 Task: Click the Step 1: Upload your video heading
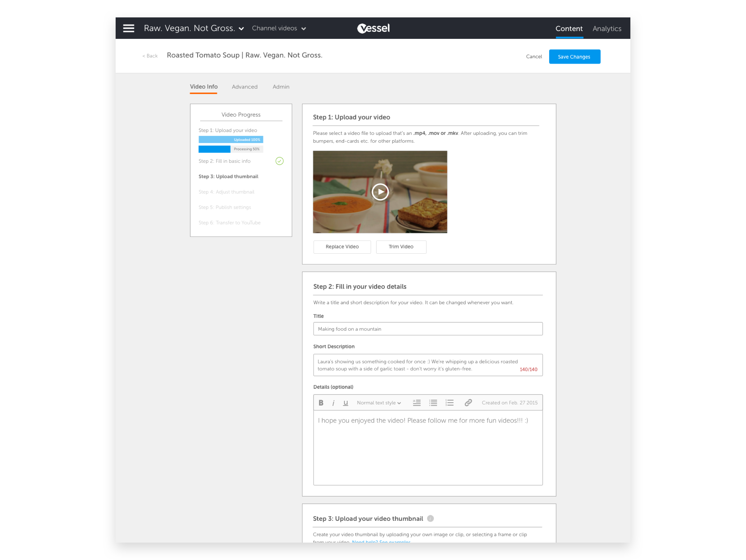pos(352,117)
